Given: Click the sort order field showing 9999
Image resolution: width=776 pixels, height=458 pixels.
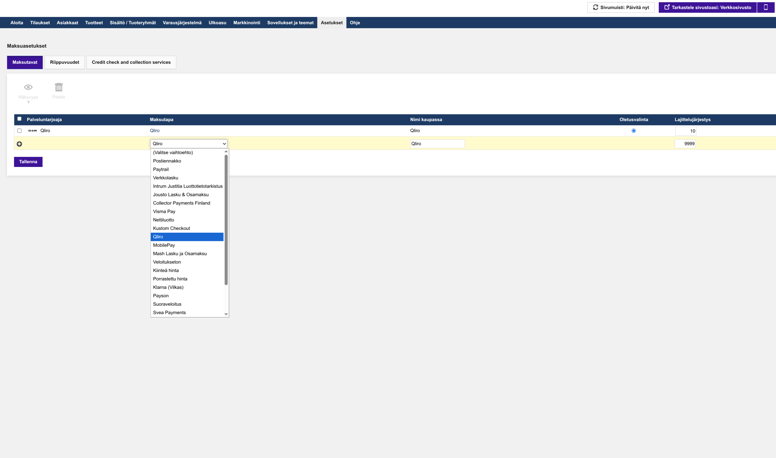Looking at the screenshot, I should click(x=685, y=144).
